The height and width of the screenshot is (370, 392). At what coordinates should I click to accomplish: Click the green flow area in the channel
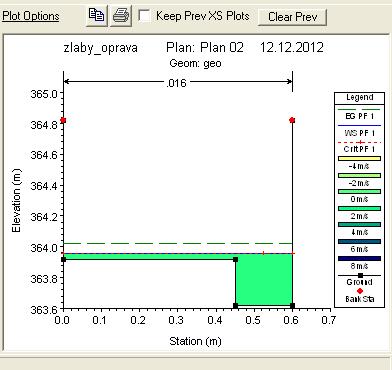[x=264, y=280]
